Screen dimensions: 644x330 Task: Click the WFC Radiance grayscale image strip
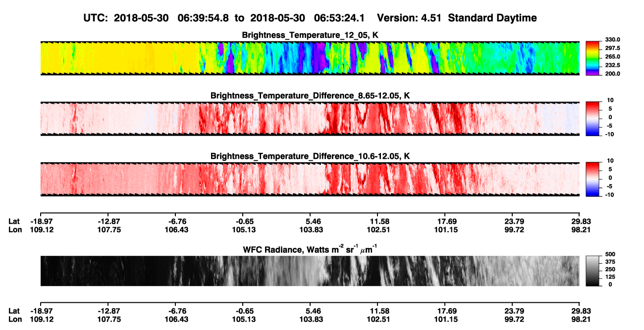310,271
